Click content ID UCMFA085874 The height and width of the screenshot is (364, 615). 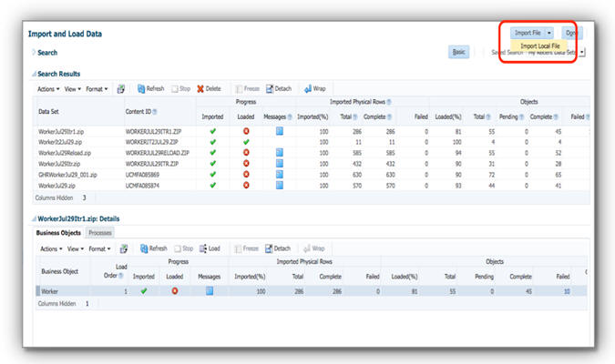pos(142,186)
